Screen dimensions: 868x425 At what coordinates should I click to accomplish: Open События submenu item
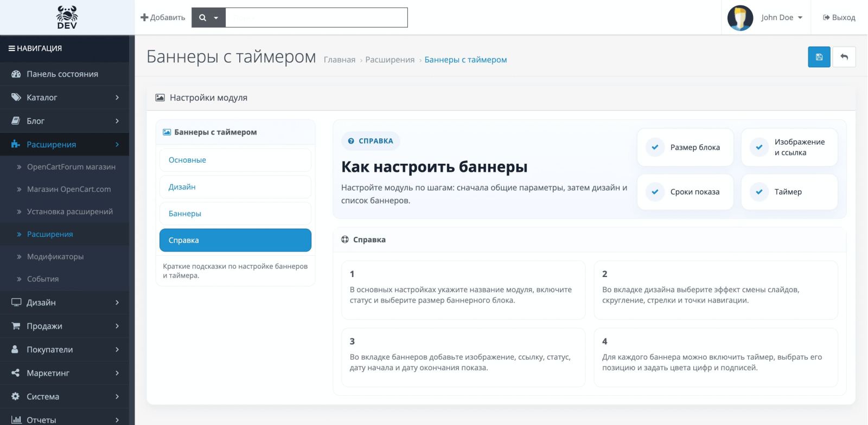tap(43, 279)
